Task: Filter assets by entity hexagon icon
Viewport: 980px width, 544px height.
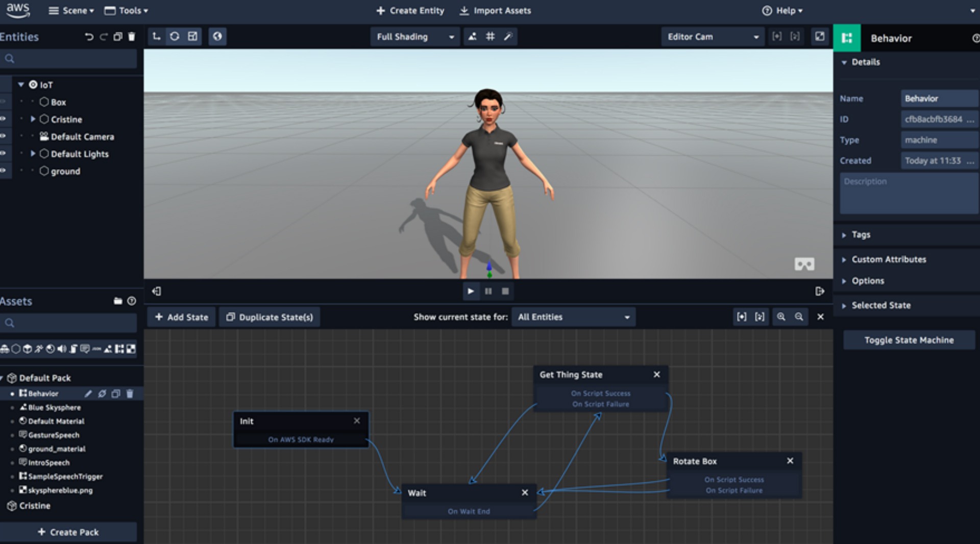Action: tap(16, 349)
